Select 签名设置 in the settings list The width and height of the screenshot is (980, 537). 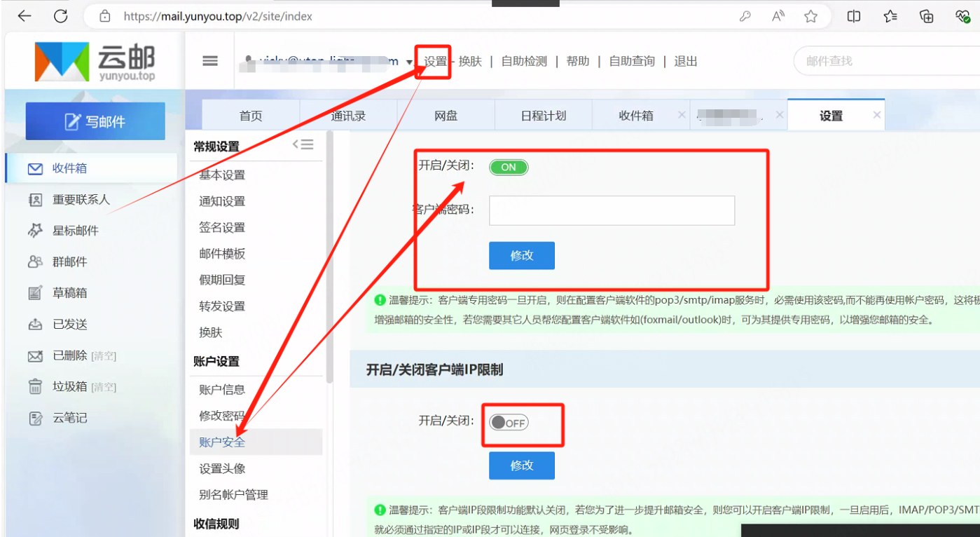[222, 227]
